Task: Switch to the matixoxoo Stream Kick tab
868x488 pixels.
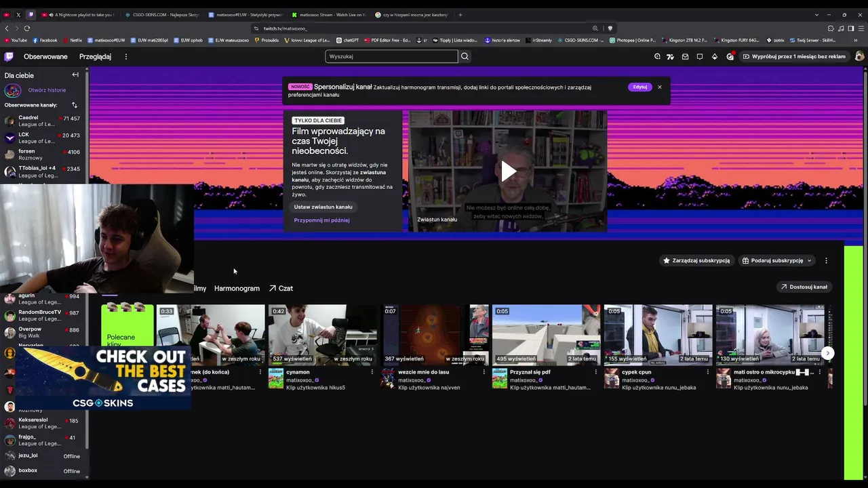Action: tap(329, 14)
